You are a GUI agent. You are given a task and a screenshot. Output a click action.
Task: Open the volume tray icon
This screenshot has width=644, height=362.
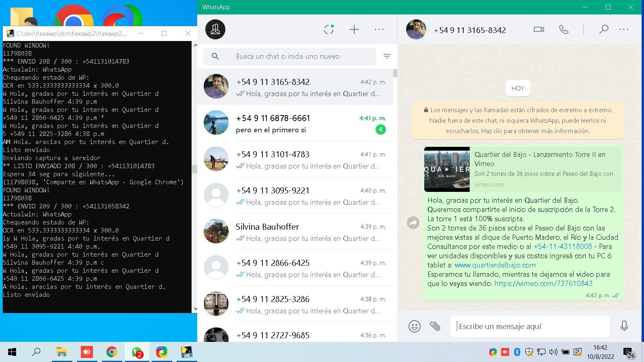[553, 352]
